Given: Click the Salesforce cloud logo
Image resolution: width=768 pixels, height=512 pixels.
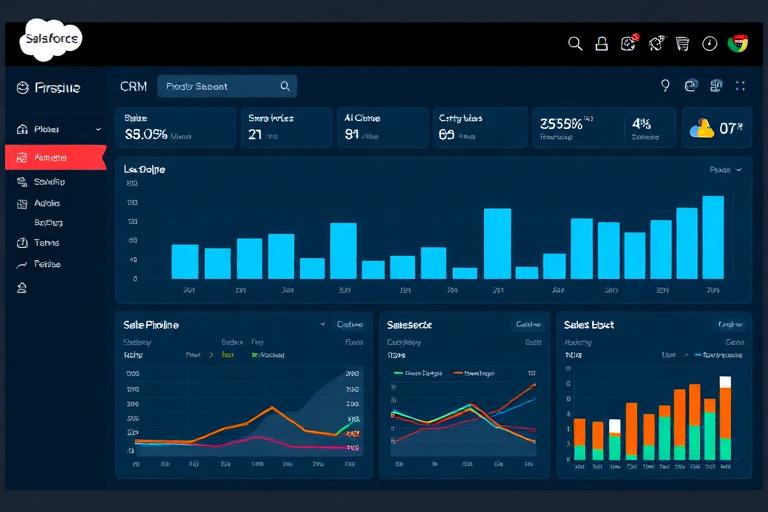Looking at the screenshot, I should click(x=50, y=39).
